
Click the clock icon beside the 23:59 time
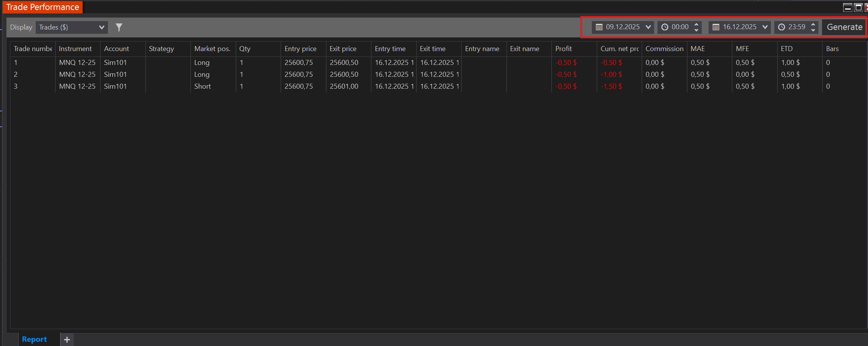click(x=781, y=27)
